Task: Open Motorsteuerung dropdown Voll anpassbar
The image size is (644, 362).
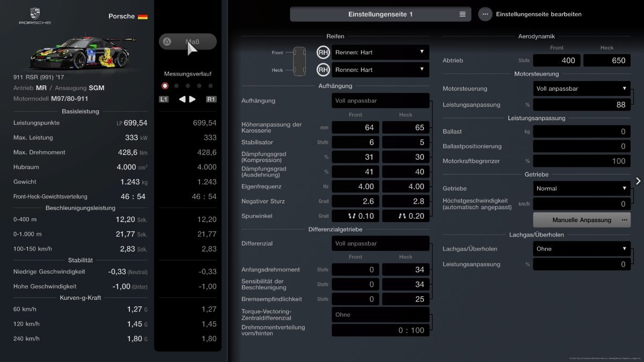Action: [x=582, y=88]
